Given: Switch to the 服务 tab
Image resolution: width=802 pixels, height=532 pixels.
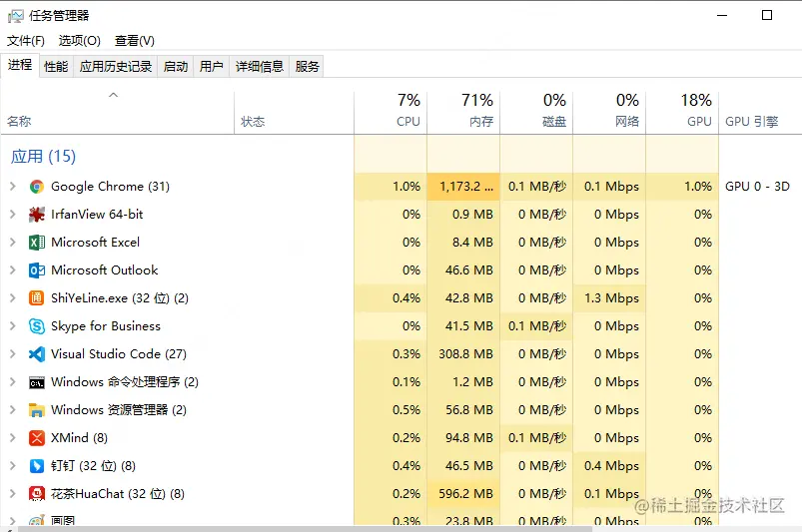Looking at the screenshot, I should coord(307,67).
